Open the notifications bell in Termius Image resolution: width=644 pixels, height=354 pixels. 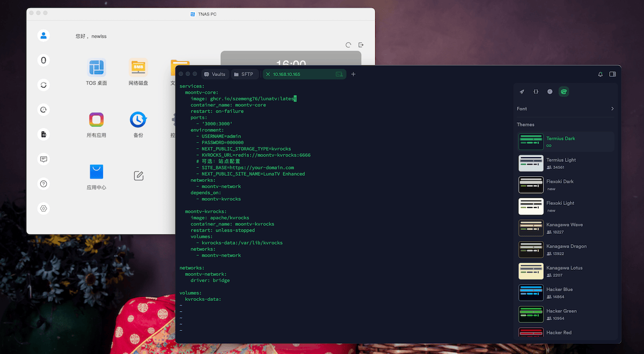point(600,75)
